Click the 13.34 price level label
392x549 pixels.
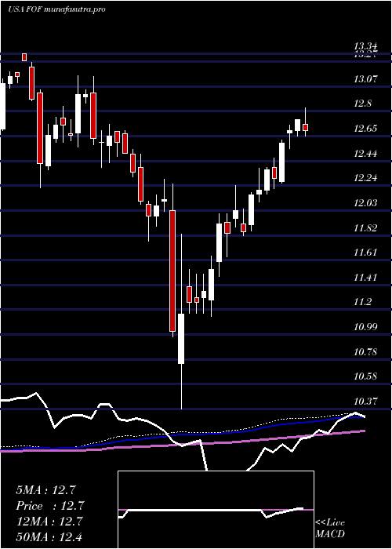(365, 46)
